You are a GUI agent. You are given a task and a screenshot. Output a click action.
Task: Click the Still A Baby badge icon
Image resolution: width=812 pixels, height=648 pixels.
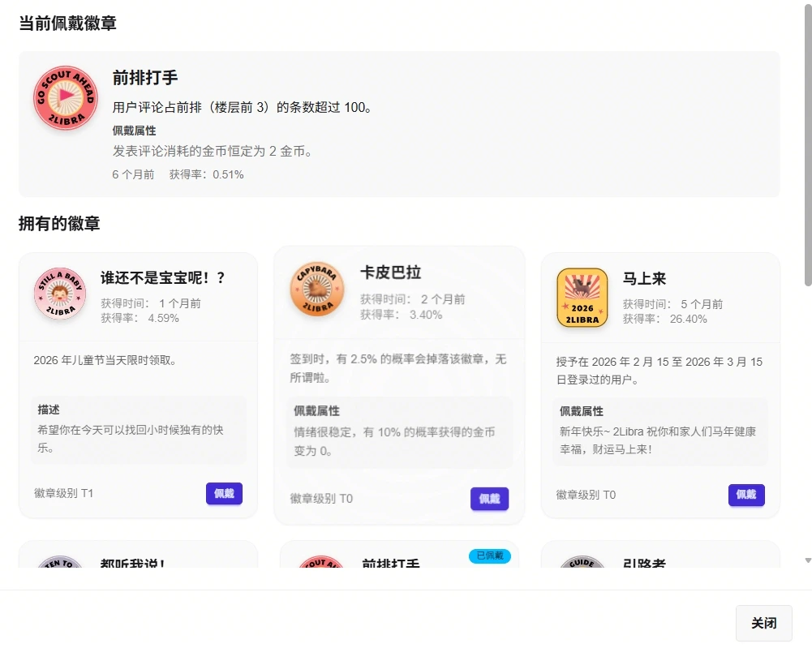[x=60, y=294]
